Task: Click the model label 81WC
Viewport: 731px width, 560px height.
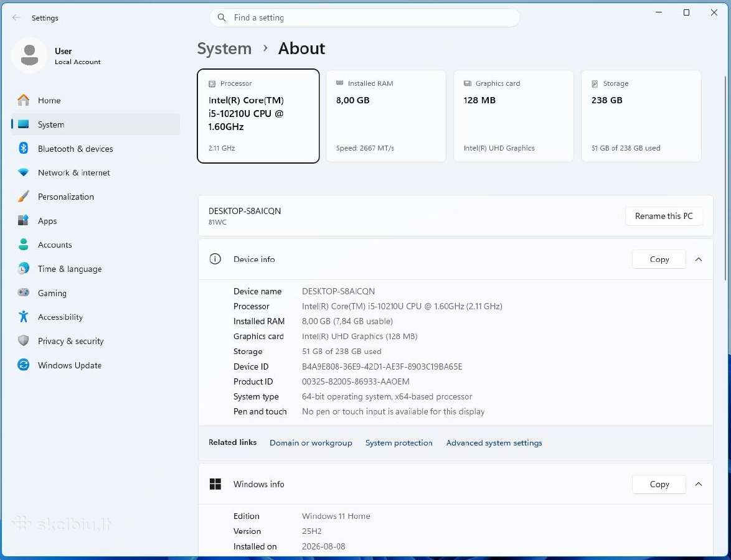Action: (x=217, y=222)
